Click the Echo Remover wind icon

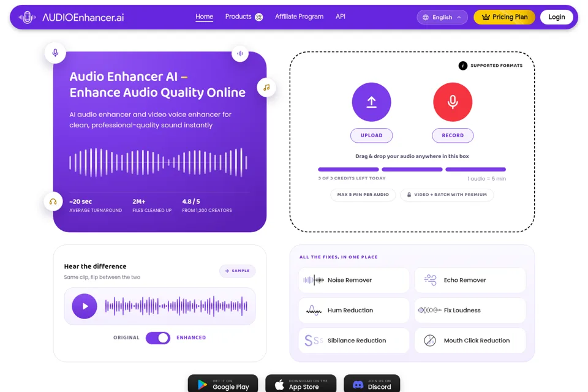(430, 280)
